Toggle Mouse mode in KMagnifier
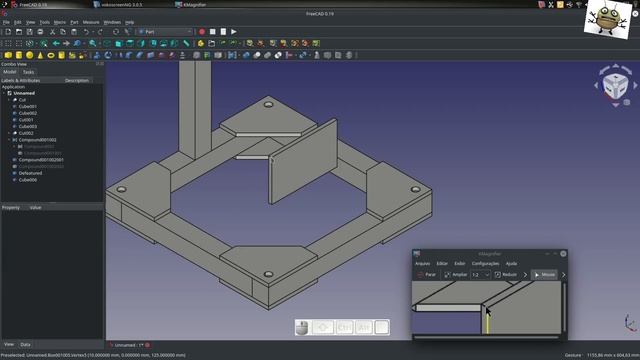Image resolution: width=640 pixels, height=360 pixels. point(544,275)
